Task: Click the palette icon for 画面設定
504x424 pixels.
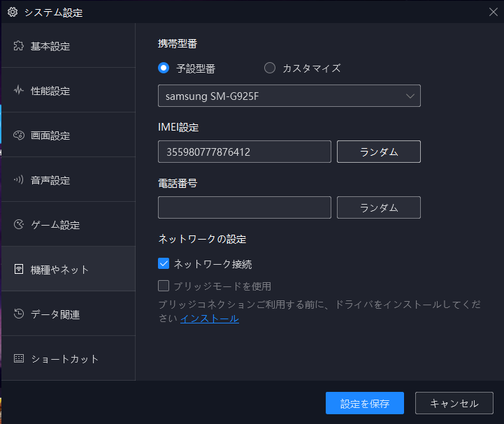Action: tap(19, 136)
